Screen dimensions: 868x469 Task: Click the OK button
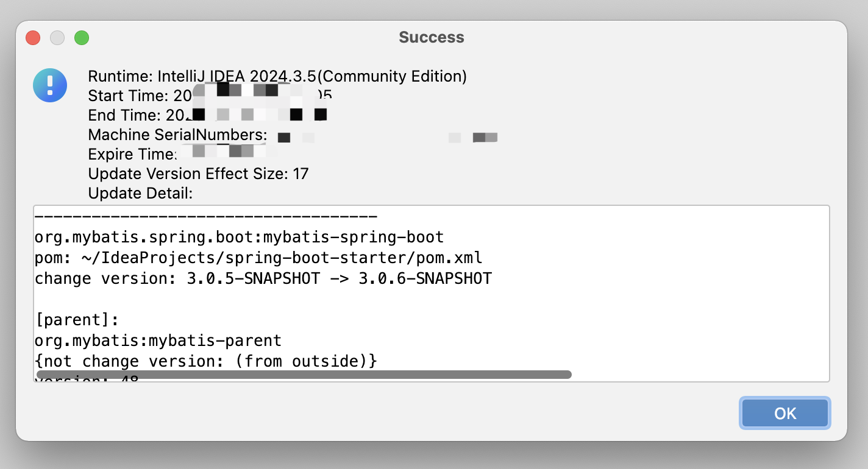click(785, 413)
